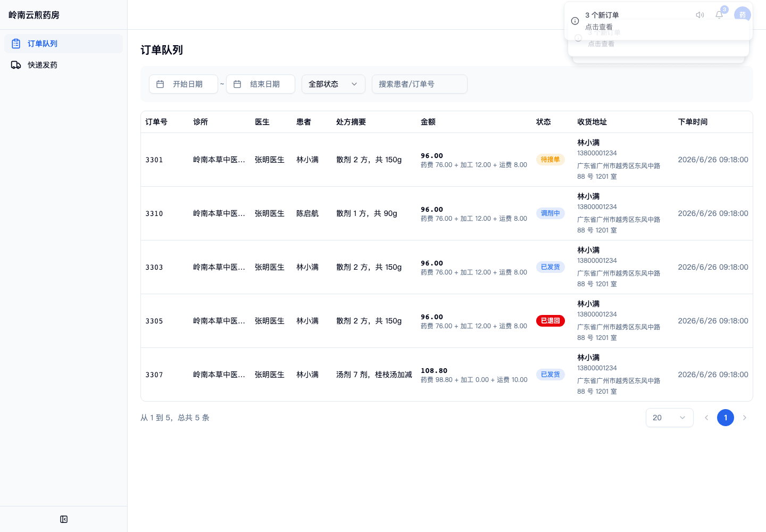
Task: Click 下单时间 column header
Action: (x=693, y=122)
